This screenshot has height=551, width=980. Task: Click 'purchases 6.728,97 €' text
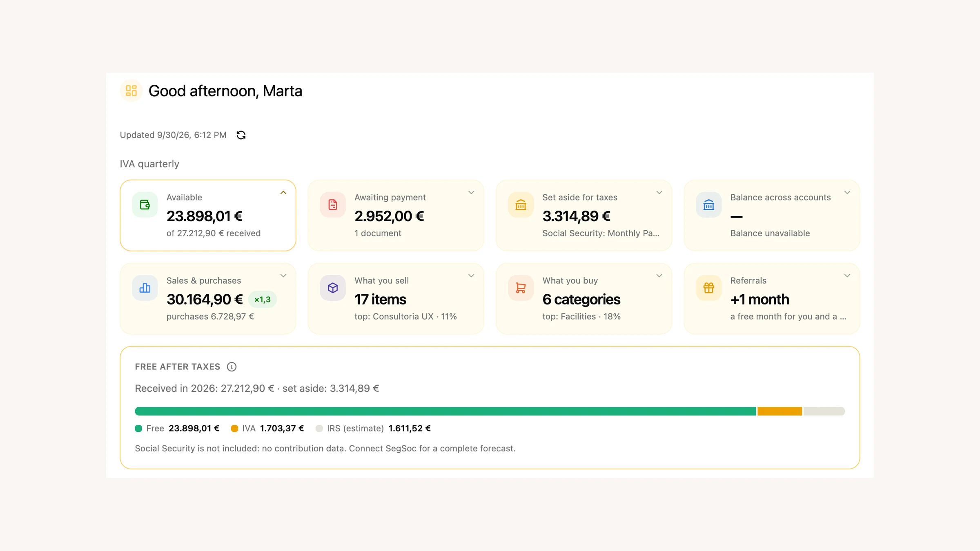coord(210,317)
